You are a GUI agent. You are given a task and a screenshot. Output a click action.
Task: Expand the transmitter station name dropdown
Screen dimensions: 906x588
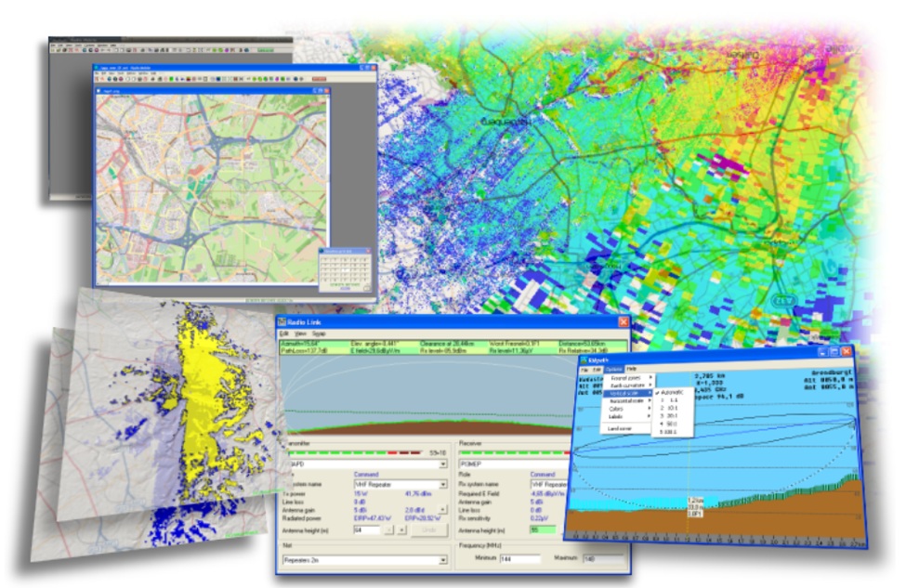[x=442, y=464]
